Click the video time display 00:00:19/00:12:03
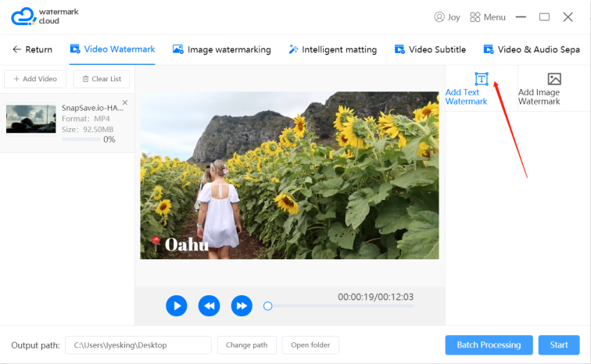This screenshot has width=591, height=364. click(x=376, y=297)
